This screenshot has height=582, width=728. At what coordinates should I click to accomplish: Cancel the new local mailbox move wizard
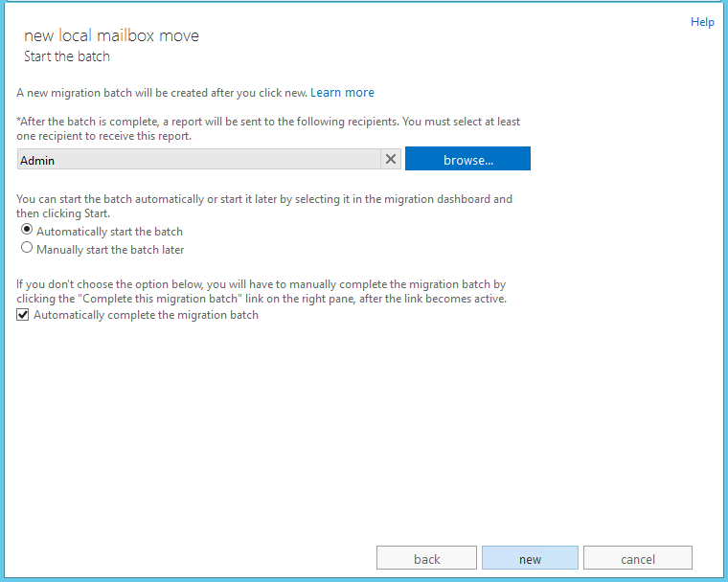coord(637,558)
